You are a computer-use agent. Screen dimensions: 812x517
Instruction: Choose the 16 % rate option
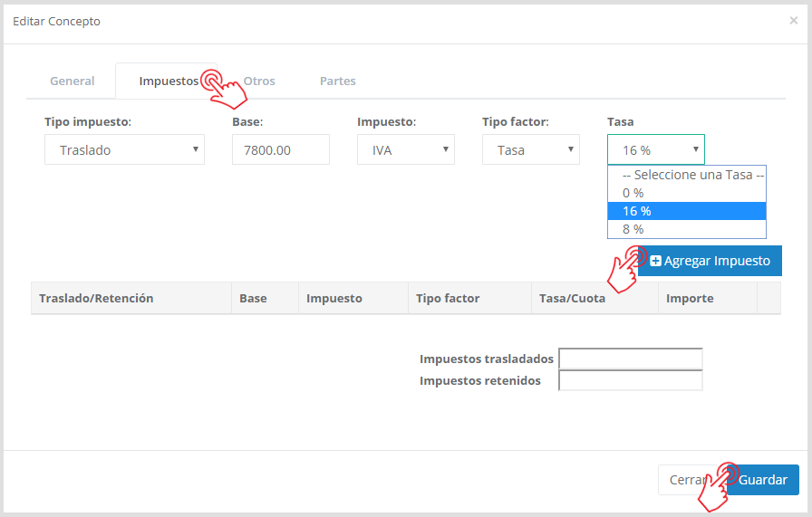687,211
